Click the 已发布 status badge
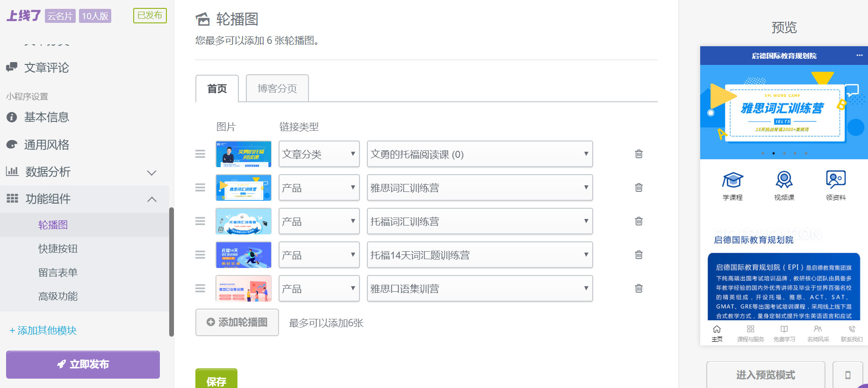The width and height of the screenshot is (868, 388). tap(150, 15)
